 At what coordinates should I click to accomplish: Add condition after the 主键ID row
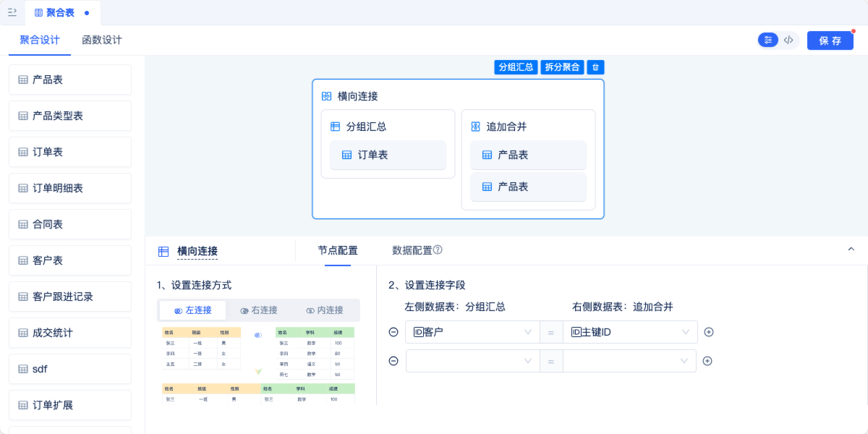pyautogui.click(x=709, y=332)
